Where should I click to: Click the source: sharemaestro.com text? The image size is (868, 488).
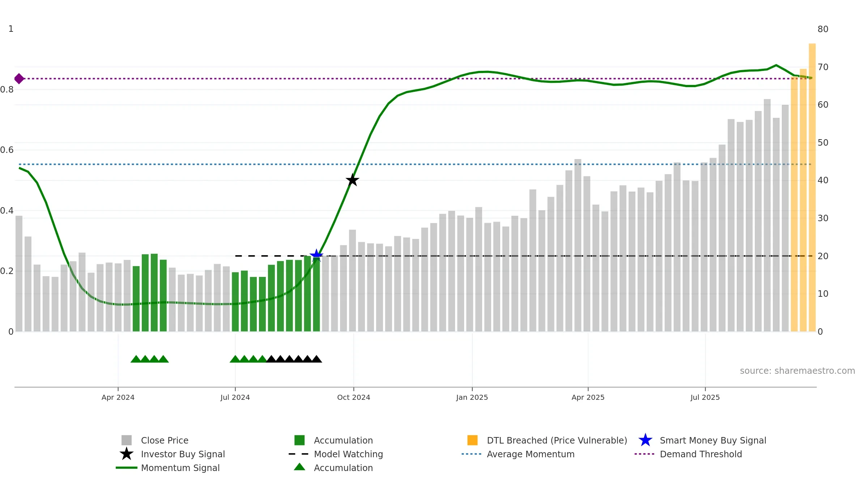pyautogui.click(x=797, y=371)
